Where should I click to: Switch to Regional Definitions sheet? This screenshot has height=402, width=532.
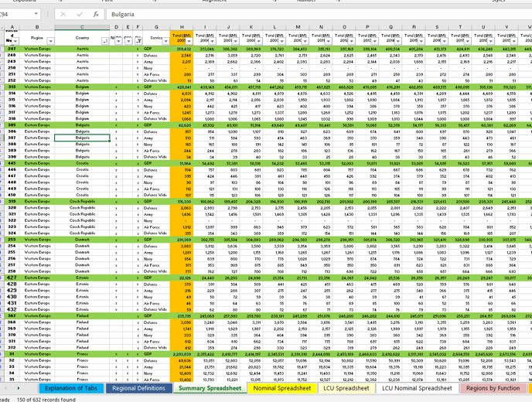[138, 388]
